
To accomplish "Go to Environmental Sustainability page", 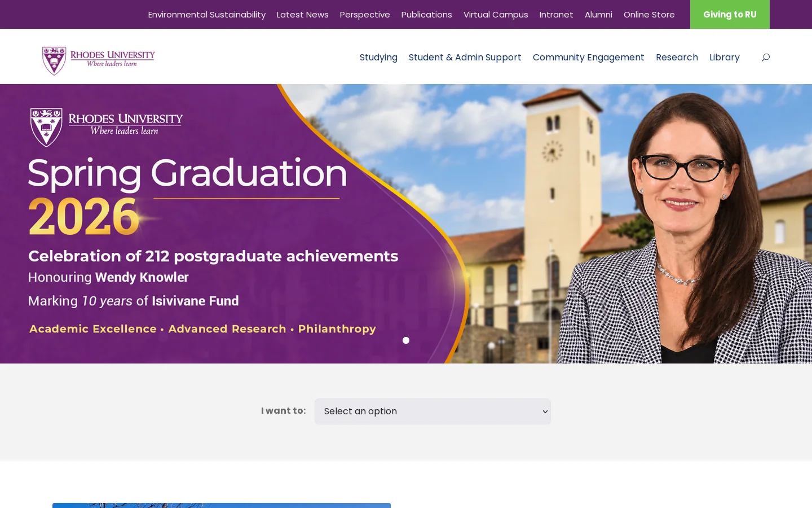I will [207, 15].
